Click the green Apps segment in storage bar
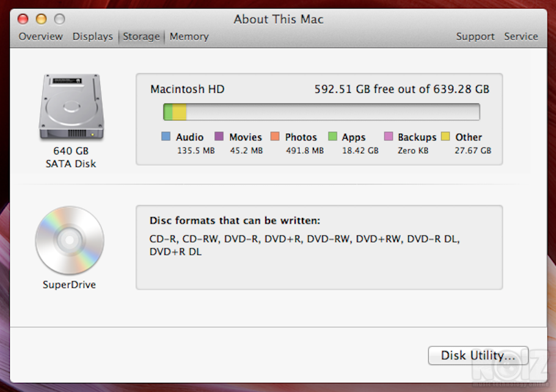This screenshot has height=392, width=556. pyautogui.click(x=168, y=112)
